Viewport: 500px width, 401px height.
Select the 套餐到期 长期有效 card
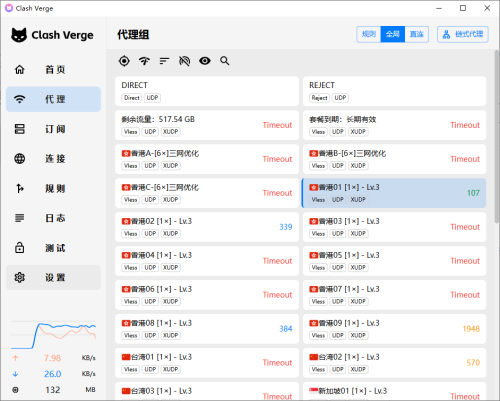(x=394, y=125)
